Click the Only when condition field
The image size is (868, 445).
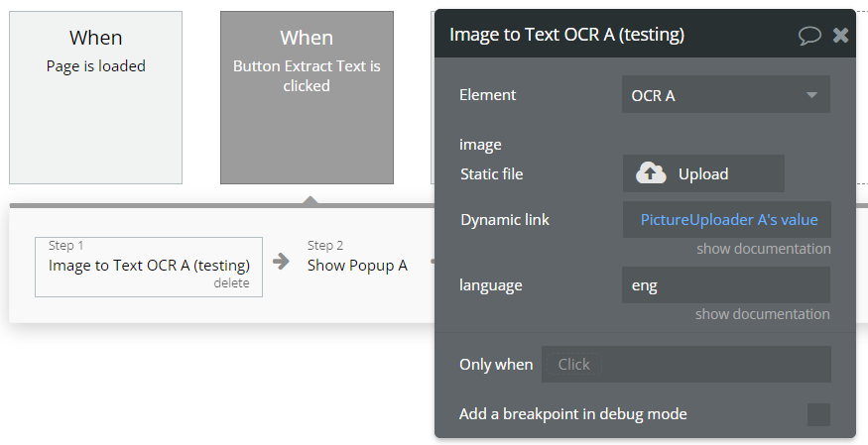click(x=685, y=364)
